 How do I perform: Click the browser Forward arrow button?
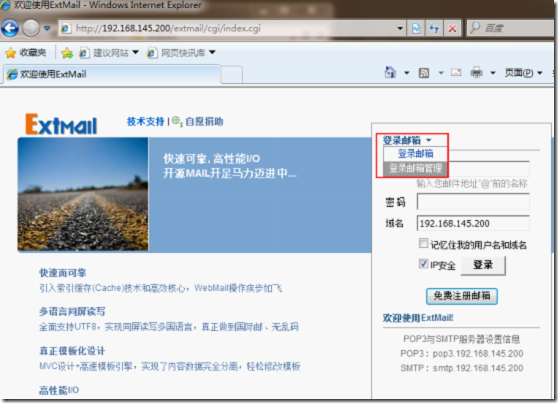pyautogui.click(x=31, y=28)
